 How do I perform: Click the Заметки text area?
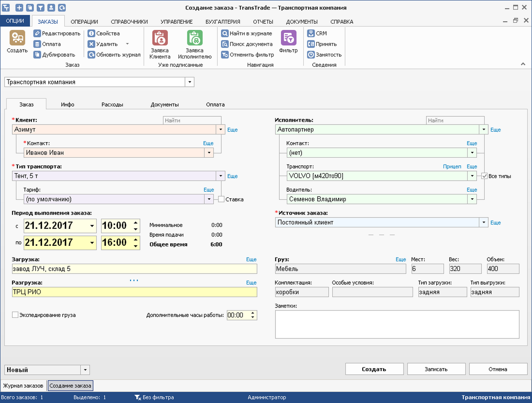pyautogui.click(x=397, y=324)
